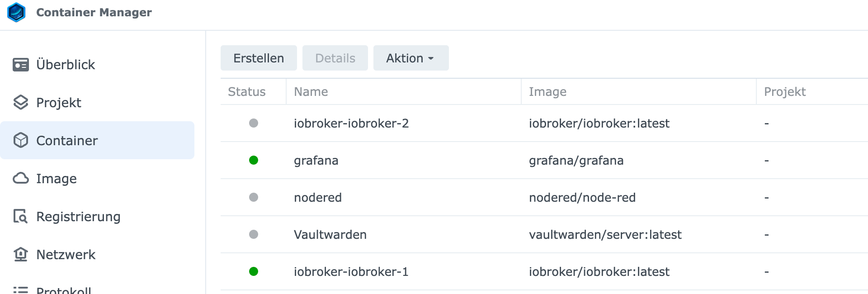Click the Erstellen button
The height and width of the screenshot is (294, 868).
(x=259, y=58)
